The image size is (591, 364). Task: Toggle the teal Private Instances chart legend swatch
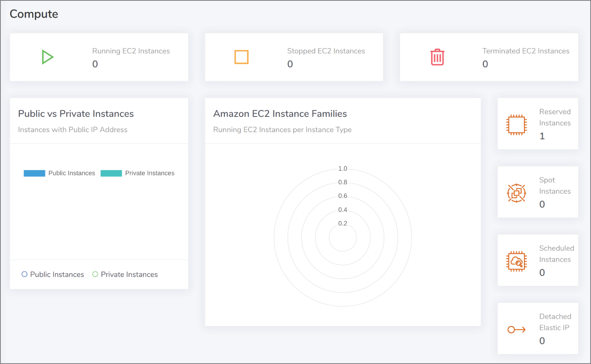pos(111,173)
